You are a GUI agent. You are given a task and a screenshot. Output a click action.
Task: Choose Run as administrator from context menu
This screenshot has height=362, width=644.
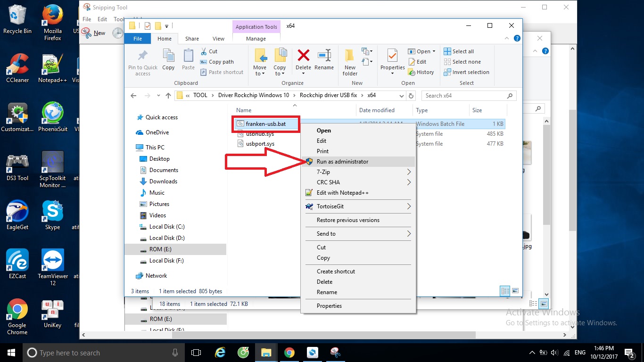[x=342, y=162]
